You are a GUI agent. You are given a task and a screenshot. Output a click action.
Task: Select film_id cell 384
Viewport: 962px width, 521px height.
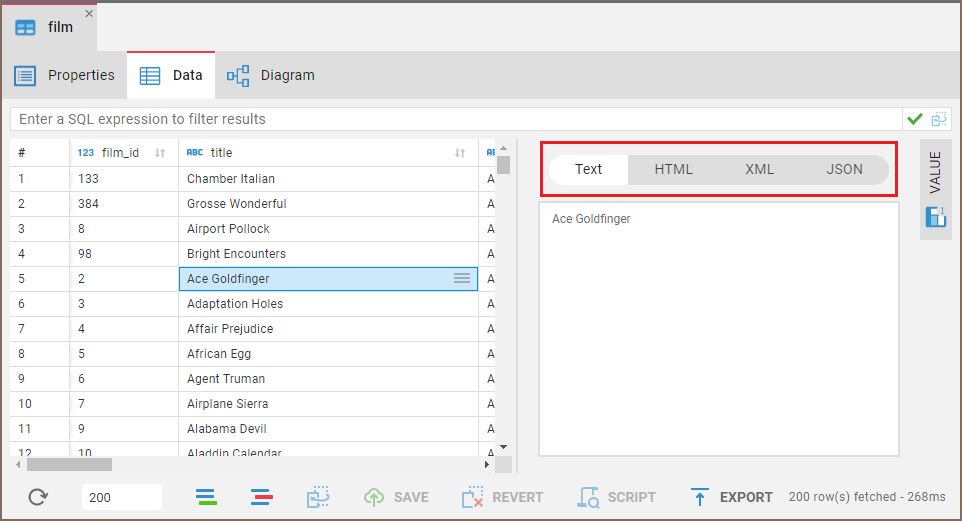click(124, 204)
